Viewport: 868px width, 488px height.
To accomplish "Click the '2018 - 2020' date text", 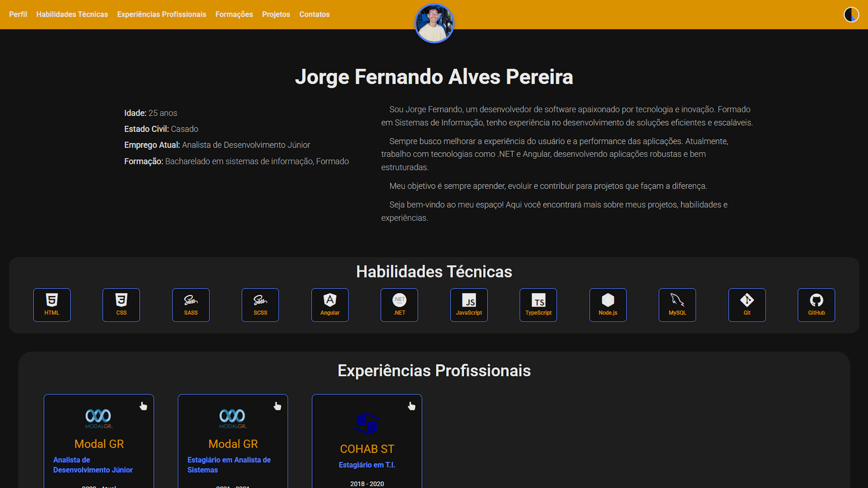I will click(367, 484).
